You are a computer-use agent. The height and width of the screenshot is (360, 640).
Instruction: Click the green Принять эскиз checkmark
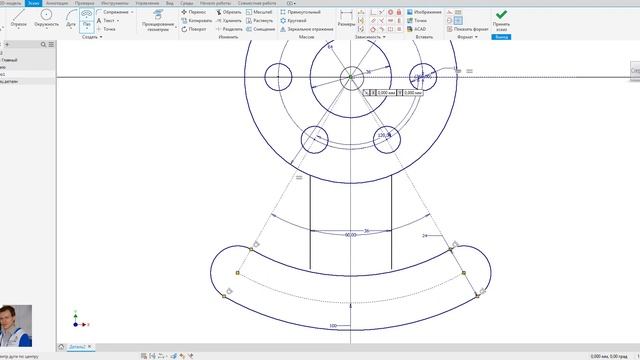pyautogui.click(x=501, y=15)
